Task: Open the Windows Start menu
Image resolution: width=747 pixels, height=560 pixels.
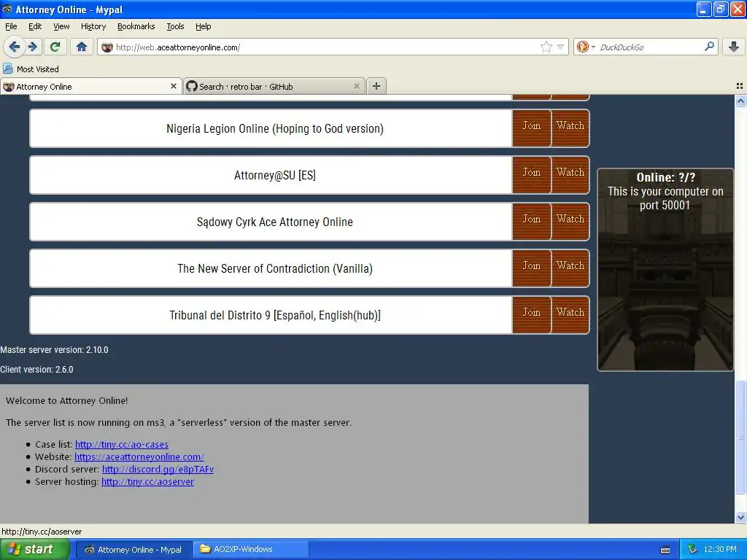Action: click(34, 550)
